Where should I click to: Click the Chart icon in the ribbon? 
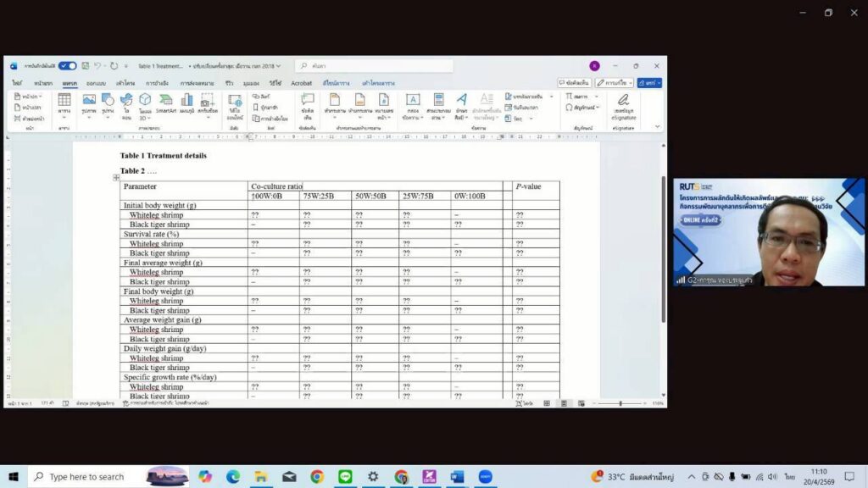pos(186,103)
